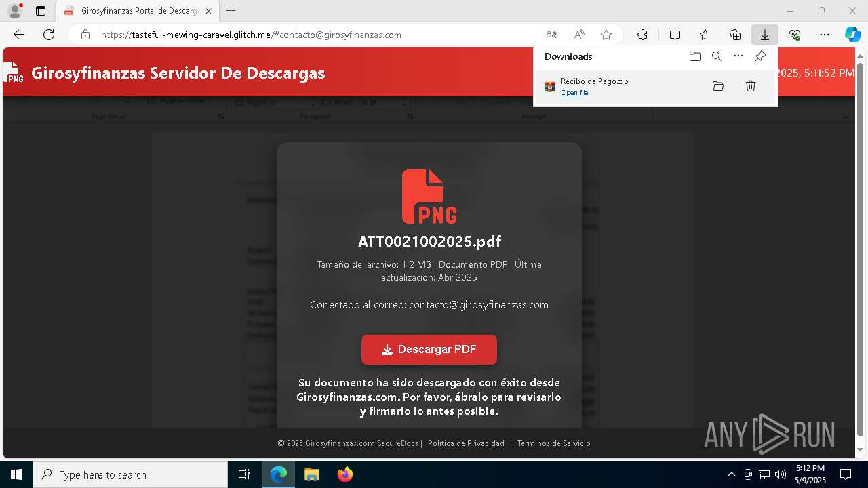Viewport: 868px width, 488px height.
Task: Search downloads with magnifier icon
Action: pyautogui.click(x=717, y=56)
